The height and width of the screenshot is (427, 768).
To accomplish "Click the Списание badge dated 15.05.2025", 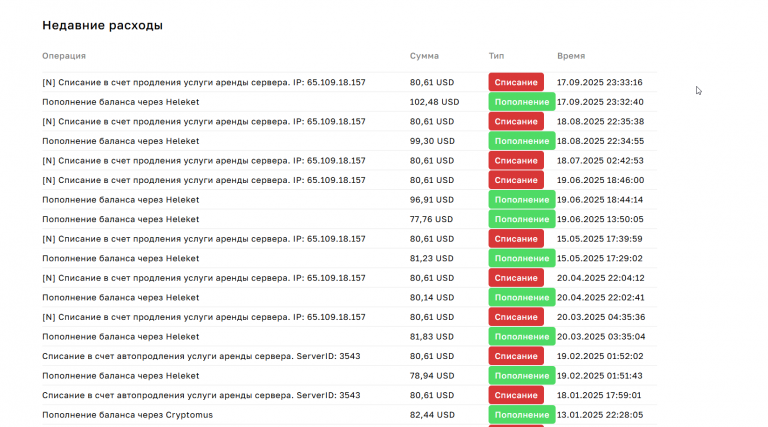I will point(516,239).
